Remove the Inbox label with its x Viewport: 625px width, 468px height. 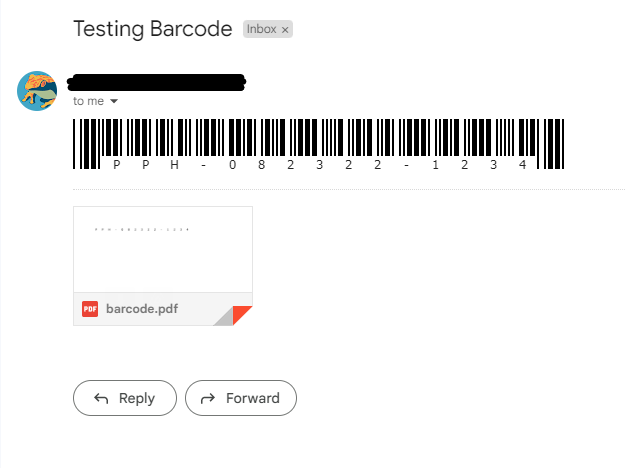[285, 30]
